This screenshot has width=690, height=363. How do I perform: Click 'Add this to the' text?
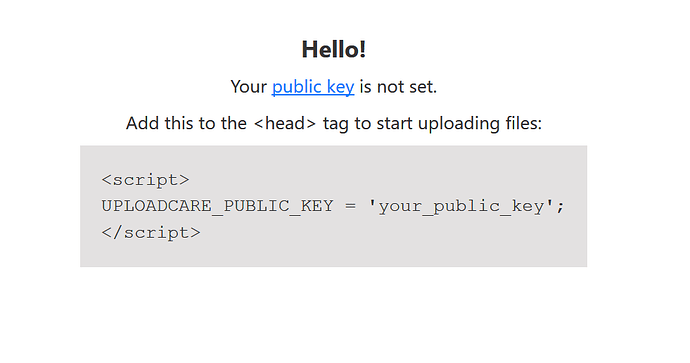pyautogui.click(x=186, y=123)
